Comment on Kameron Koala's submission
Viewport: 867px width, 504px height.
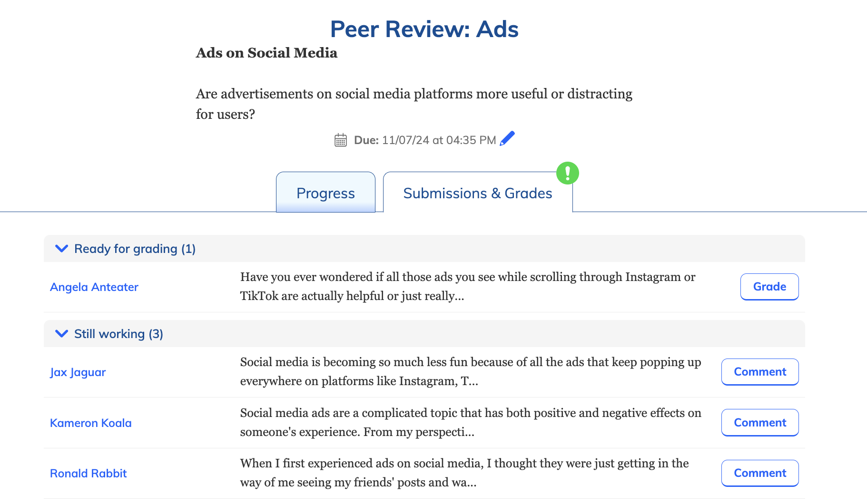pyautogui.click(x=759, y=422)
